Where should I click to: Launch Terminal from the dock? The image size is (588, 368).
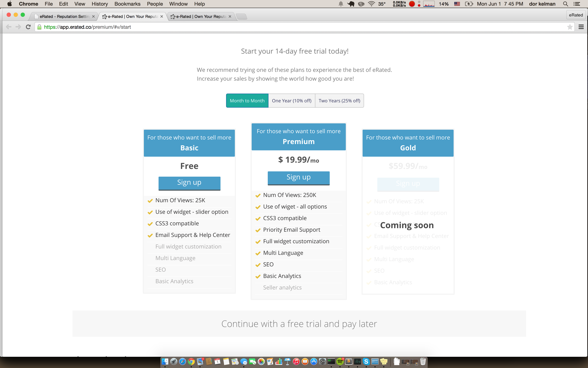click(x=331, y=361)
